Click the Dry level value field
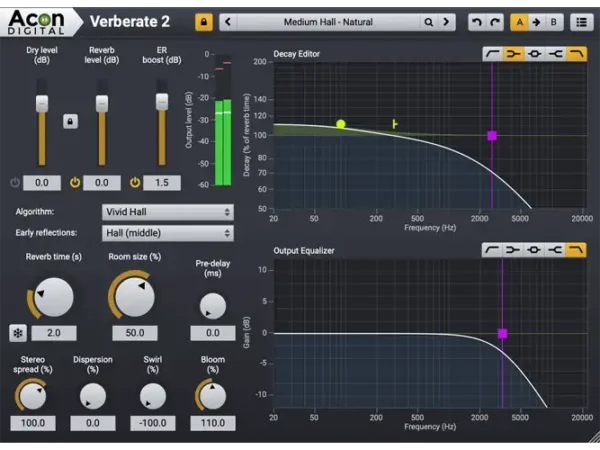 [42, 183]
